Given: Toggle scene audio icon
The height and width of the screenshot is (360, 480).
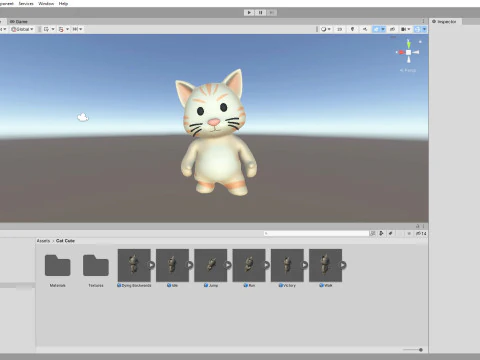Looking at the screenshot, I should coord(365,29).
